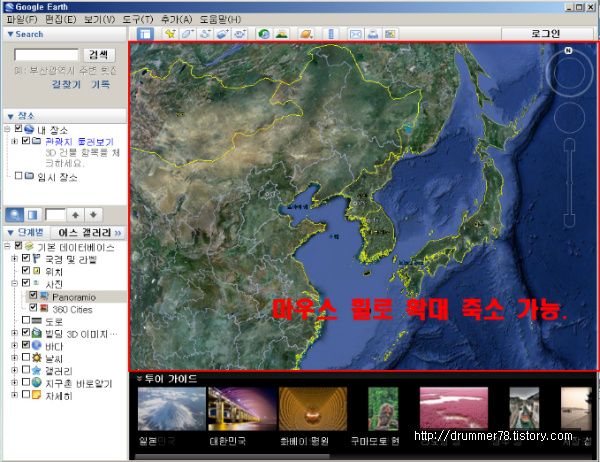The image size is (600, 462).
Task: Collapse the 투어 가이드 panel
Action: 140,379
